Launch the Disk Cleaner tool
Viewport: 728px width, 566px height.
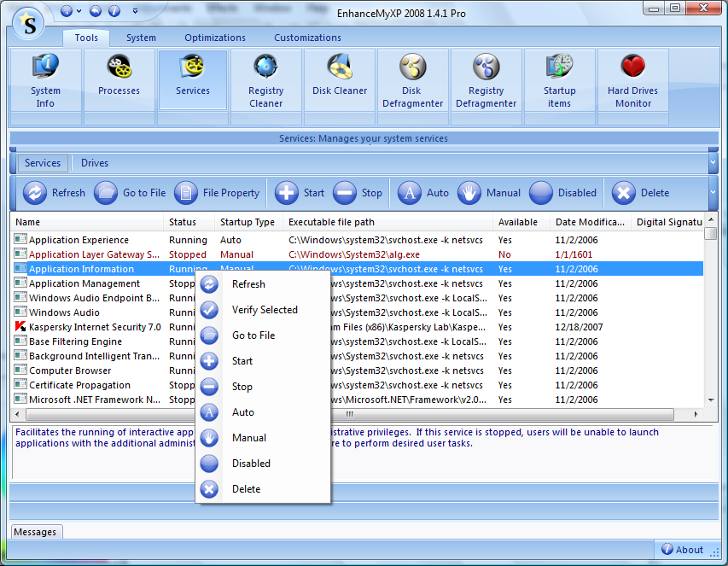339,68
